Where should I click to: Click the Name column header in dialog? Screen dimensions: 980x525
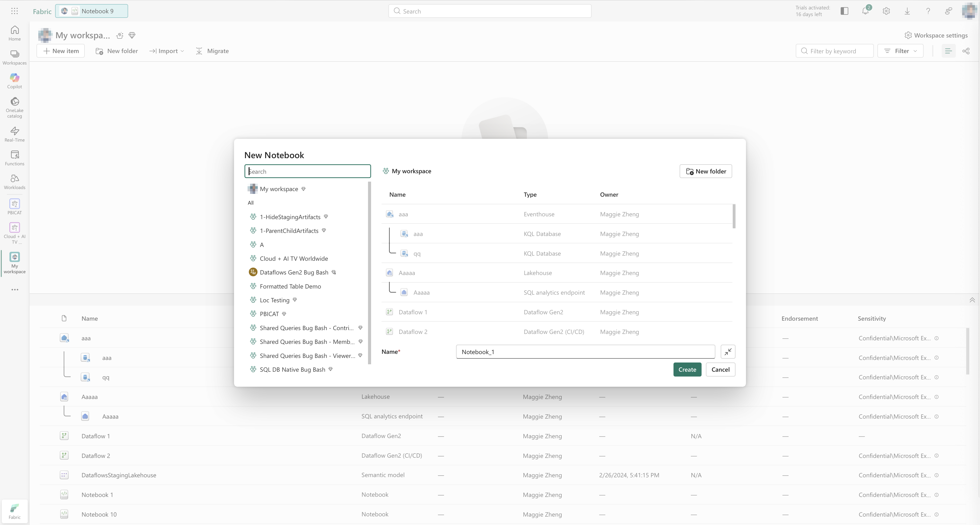click(397, 195)
